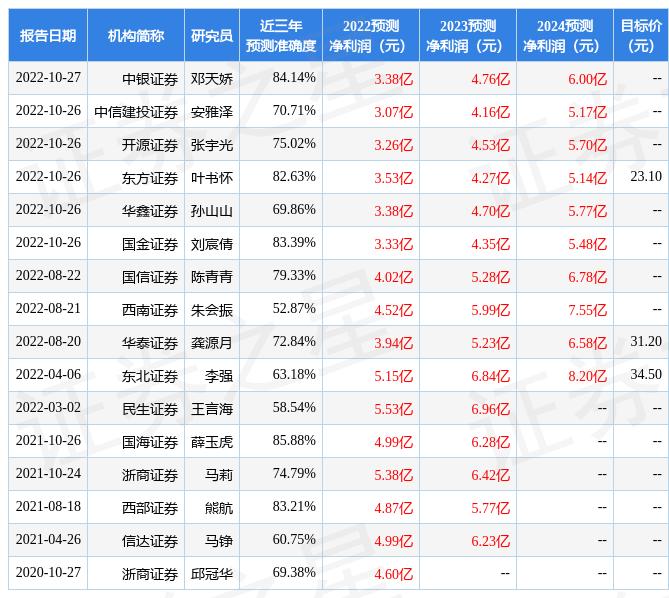Click analyst name 陈青青
669x598 pixels.
212,277
